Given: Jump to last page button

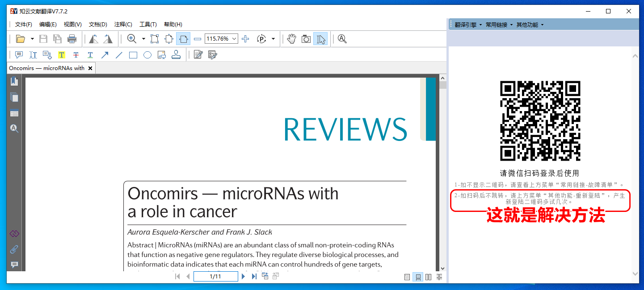Looking at the screenshot, I should coord(254,277).
